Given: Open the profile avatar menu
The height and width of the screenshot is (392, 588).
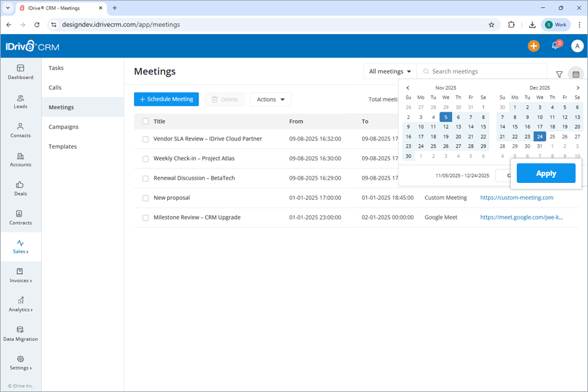Looking at the screenshot, I should click(576, 46).
